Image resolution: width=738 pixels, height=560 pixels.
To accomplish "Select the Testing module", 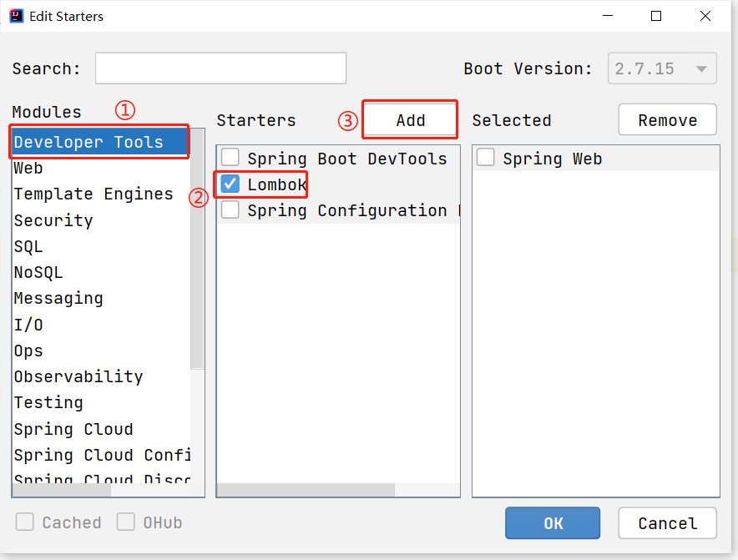I will tap(101, 402).
